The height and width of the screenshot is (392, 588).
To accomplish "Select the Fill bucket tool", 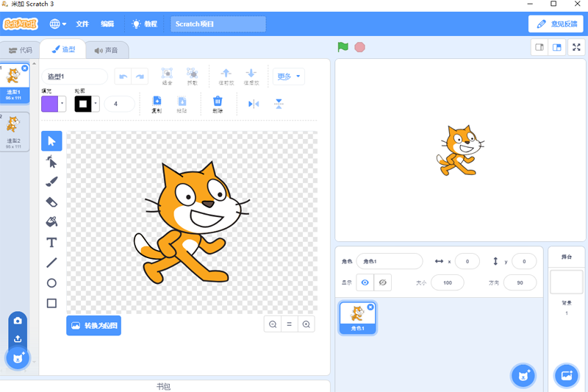I will point(51,222).
